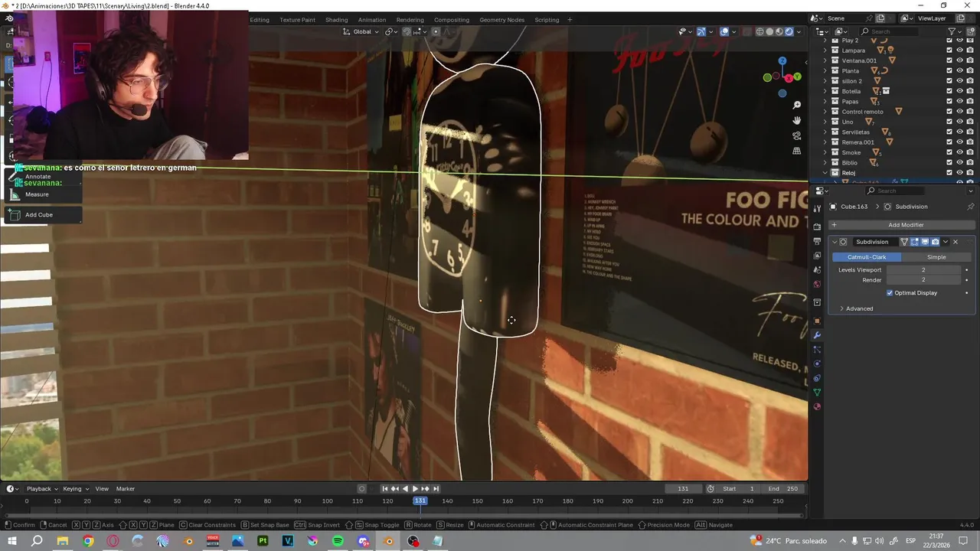Viewport: 980px width, 551px height.
Task: Select Wireframe viewport shading mode
Action: (x=760, y=31)
